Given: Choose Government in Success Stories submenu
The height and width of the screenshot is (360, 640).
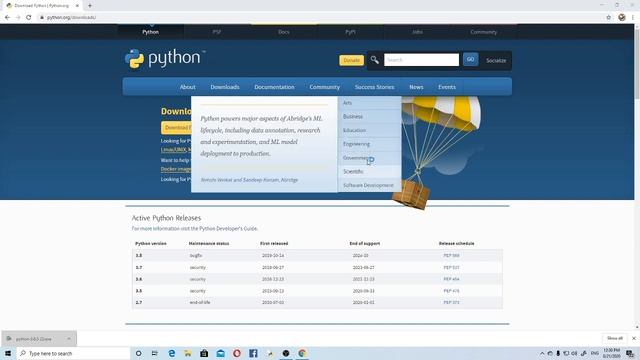Looking at the screenshot, I should click(369, 158).
